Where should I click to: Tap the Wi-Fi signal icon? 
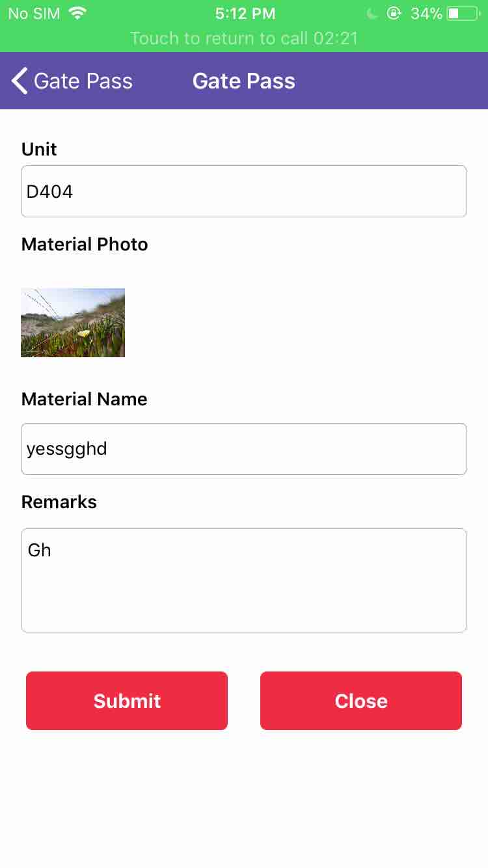click(x=77, y=13)
